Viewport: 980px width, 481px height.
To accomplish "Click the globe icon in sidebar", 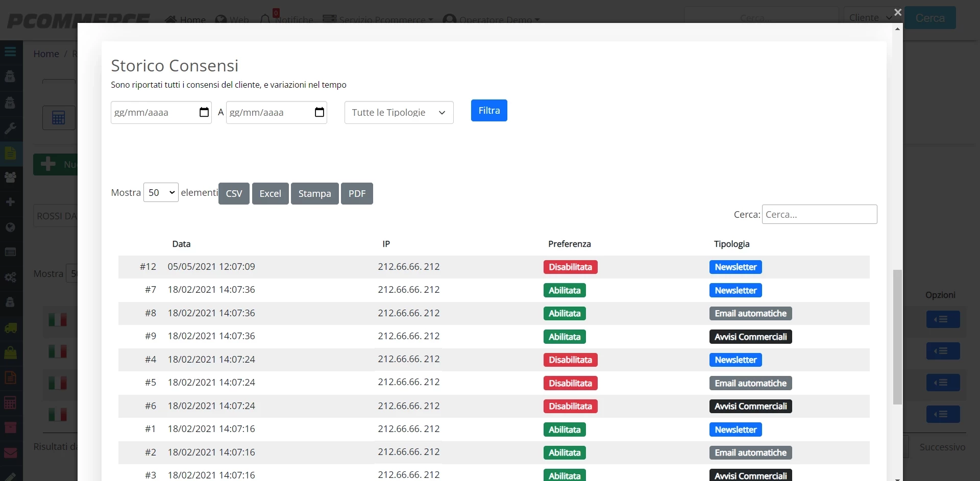I will pos(10,227).
